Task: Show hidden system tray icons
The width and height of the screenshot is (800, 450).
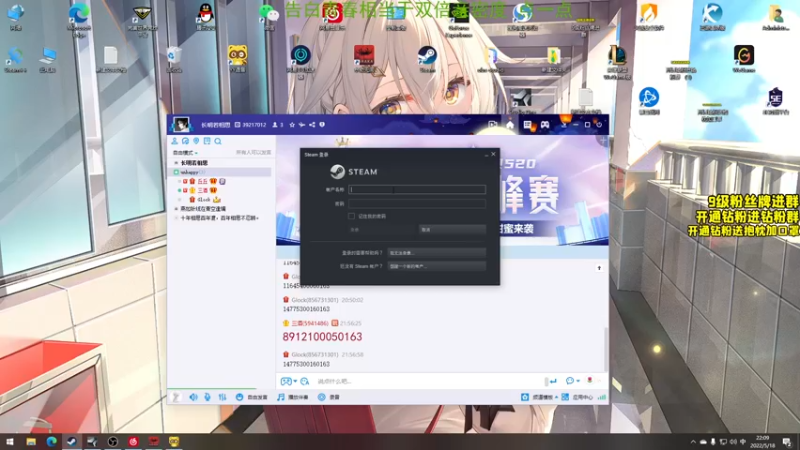Action: 692,442
